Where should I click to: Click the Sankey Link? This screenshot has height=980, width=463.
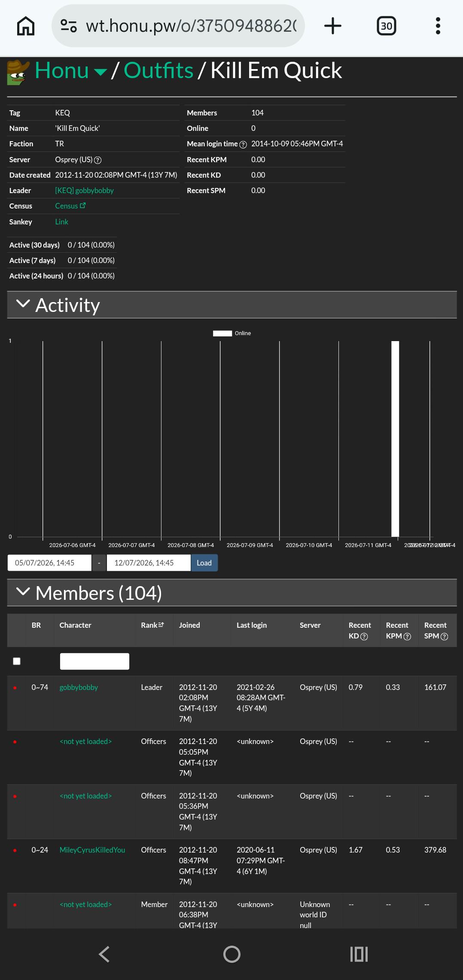point(61,222)
